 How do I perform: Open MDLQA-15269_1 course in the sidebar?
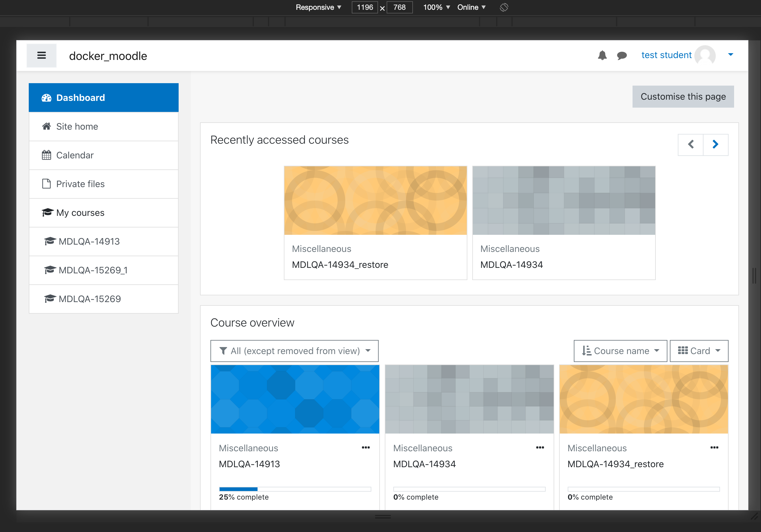pyautogui.click(x=104, y=270)
